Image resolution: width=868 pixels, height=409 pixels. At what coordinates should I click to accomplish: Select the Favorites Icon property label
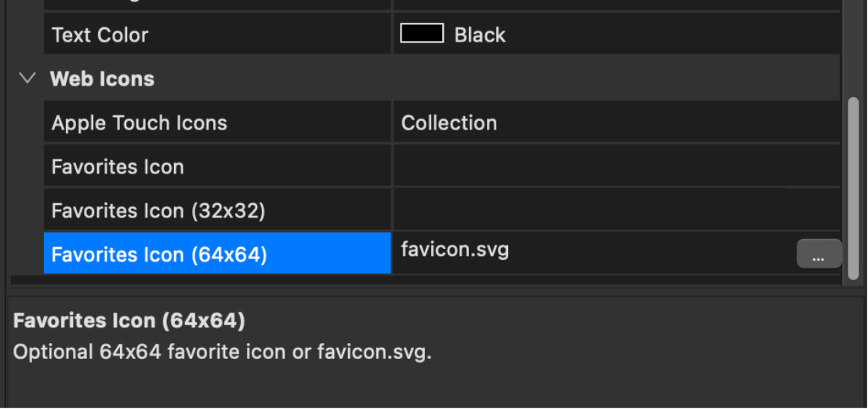pos(118,167)
